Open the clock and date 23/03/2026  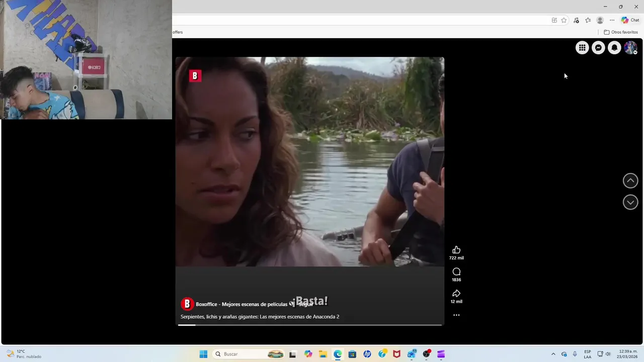628,354
